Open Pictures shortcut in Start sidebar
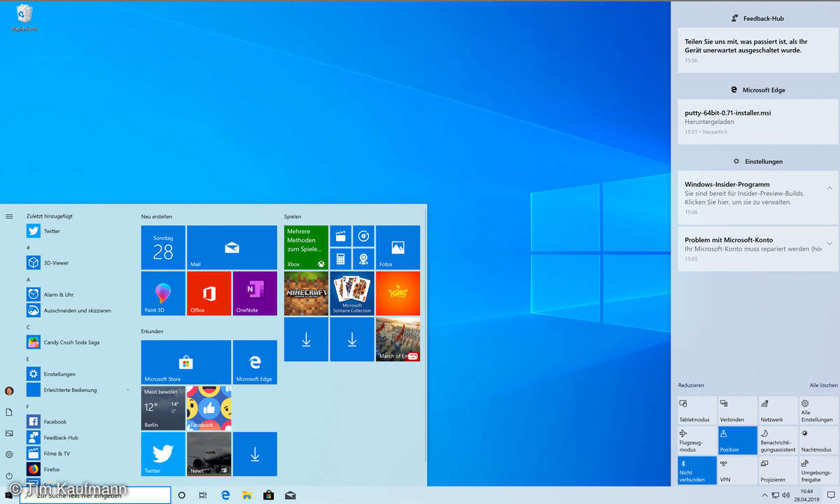Image resolution: width=840 pixels, height=504 pixels. point(9,433)
